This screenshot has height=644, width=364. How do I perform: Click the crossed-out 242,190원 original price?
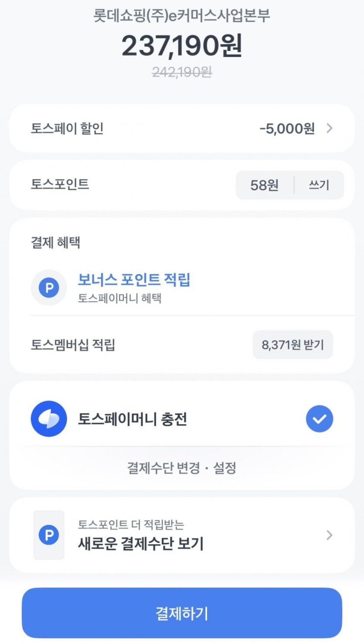(181, 72)
